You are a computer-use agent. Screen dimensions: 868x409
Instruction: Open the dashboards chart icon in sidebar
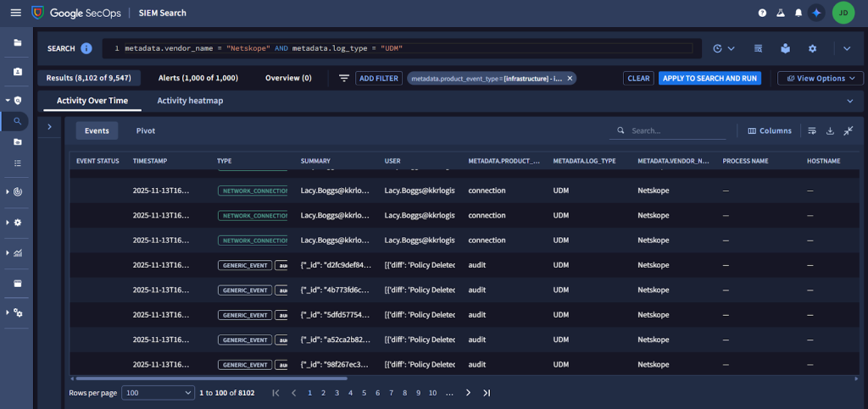(x=18, y=253)
